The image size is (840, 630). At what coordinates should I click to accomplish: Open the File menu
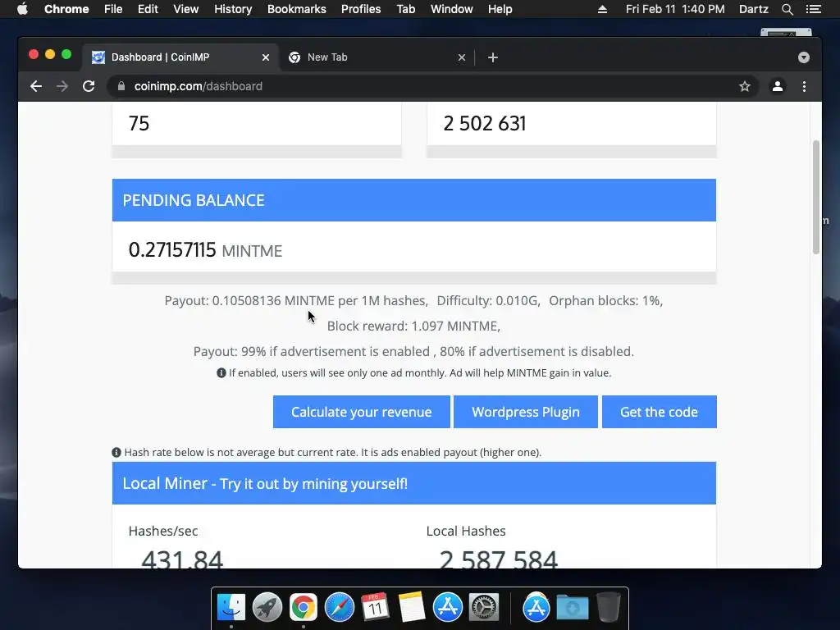pos(113,9)
